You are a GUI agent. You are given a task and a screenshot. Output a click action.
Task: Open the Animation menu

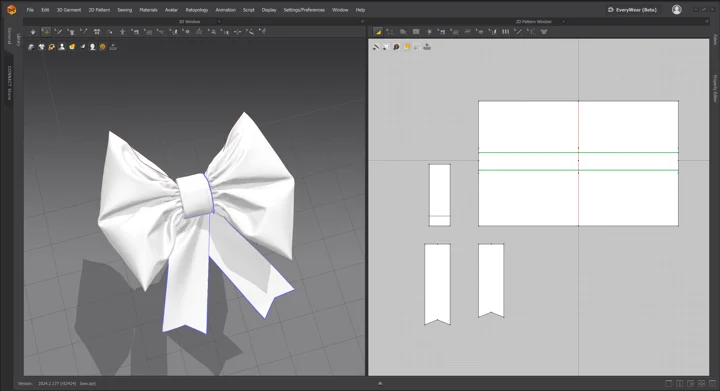(225, 10)
